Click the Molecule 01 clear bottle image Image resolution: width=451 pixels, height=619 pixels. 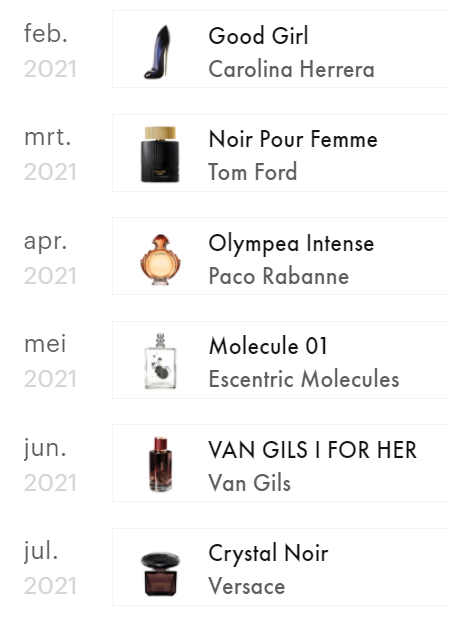tap(160, 361)
